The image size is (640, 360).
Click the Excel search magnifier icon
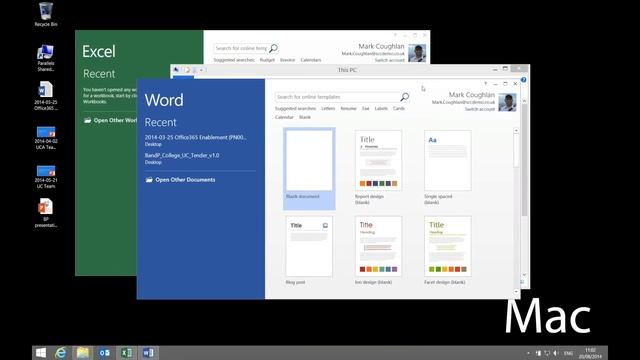273,48
